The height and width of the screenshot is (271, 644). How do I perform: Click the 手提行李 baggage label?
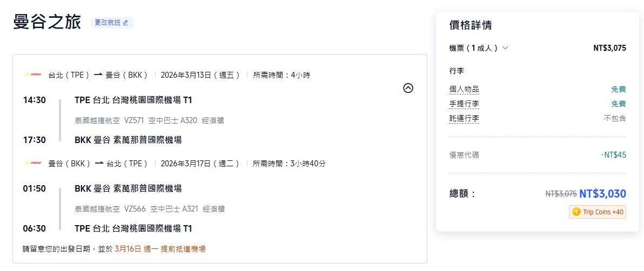(x=464, y=104)
